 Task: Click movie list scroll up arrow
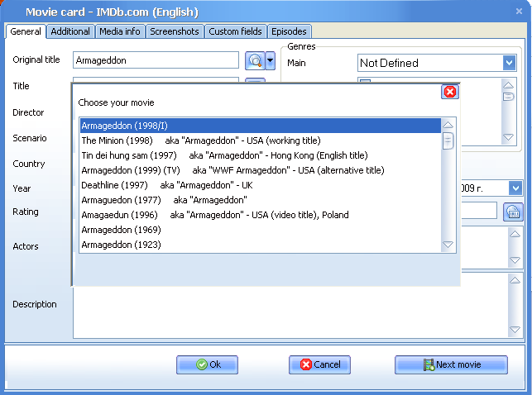click(448, 125)
